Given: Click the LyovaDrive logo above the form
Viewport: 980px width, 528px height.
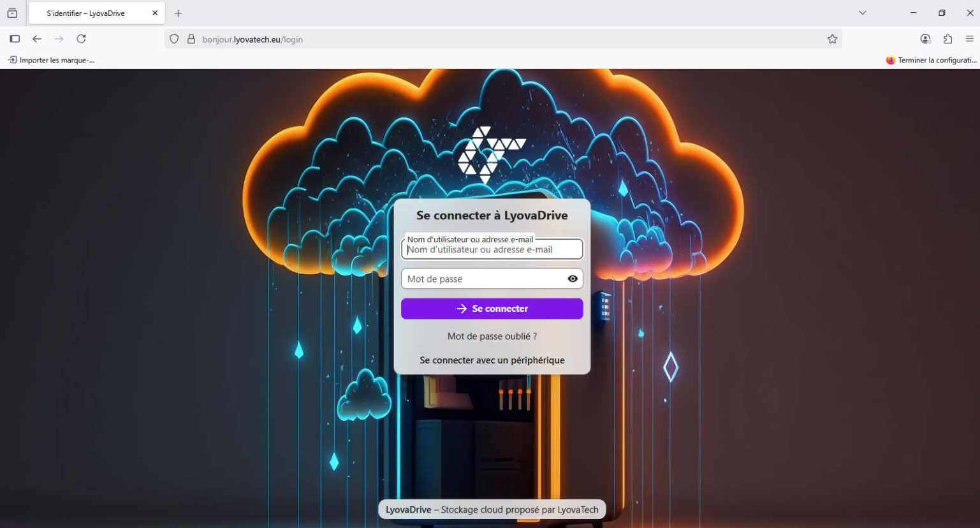Looking at the screenshot, I should pos(492,155).
